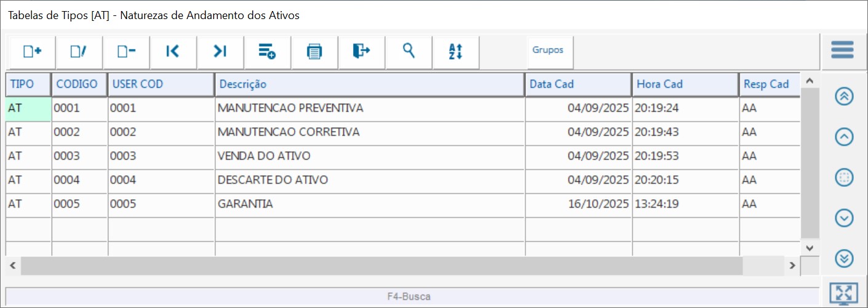This screenshot has width=868, height=308.
Task: Move down one with circled chevron
Action: coord(844,218)
